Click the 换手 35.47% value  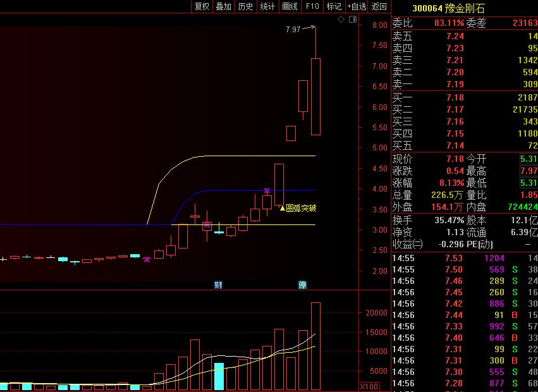pos(449,220)
